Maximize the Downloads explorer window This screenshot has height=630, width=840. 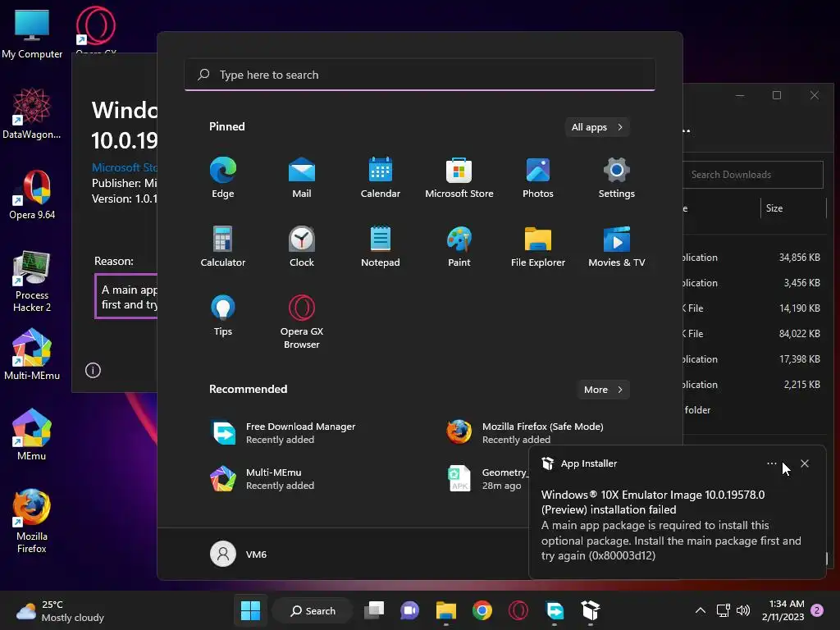[777, 95]
